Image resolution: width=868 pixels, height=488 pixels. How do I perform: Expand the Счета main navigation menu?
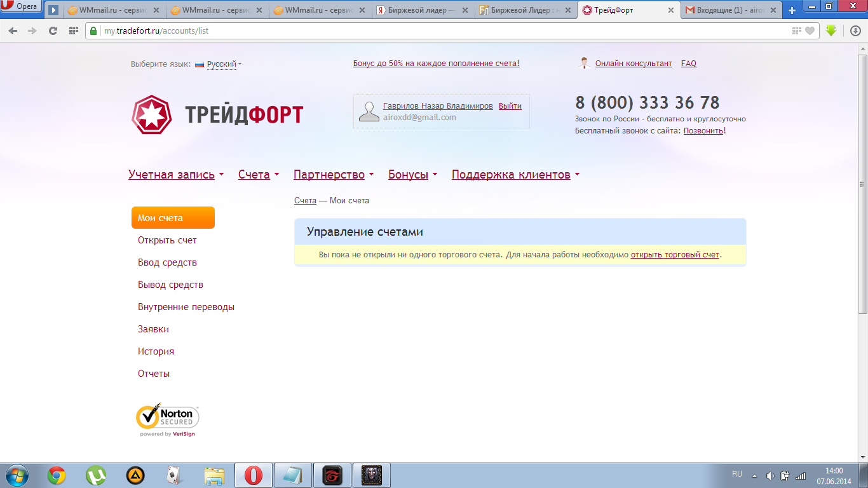[x=259, y=175]
